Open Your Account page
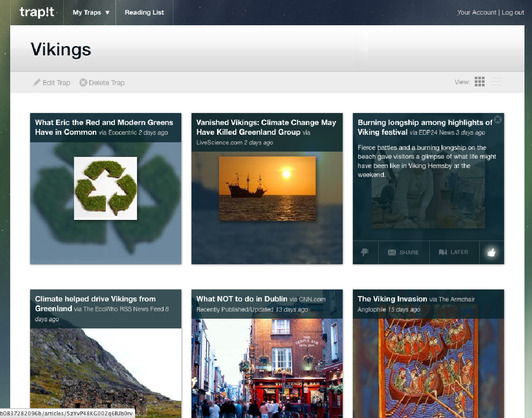This screenshot has height=418, width=532. pos(477,12)
